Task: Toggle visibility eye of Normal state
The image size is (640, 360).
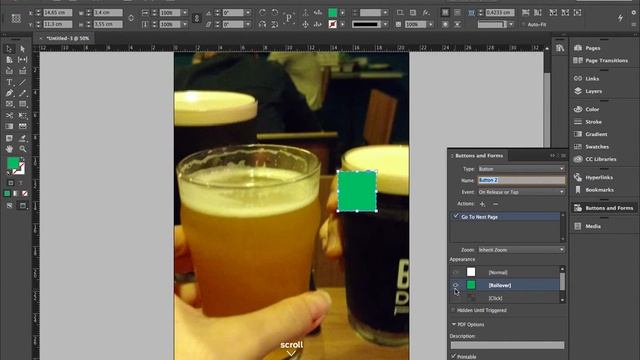Action: tap(456, 272)
